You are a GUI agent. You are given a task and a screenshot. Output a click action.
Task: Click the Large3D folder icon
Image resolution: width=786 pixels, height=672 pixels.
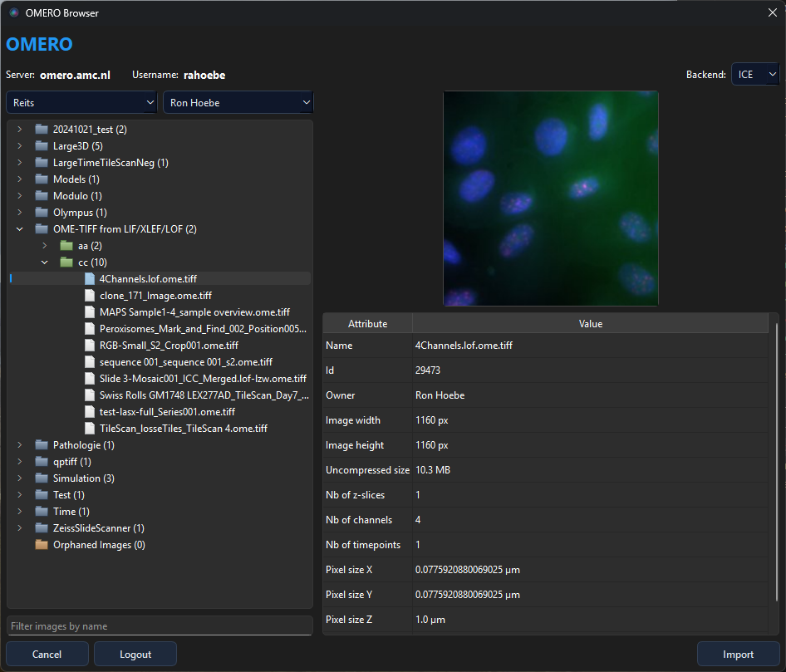point(42,146)
